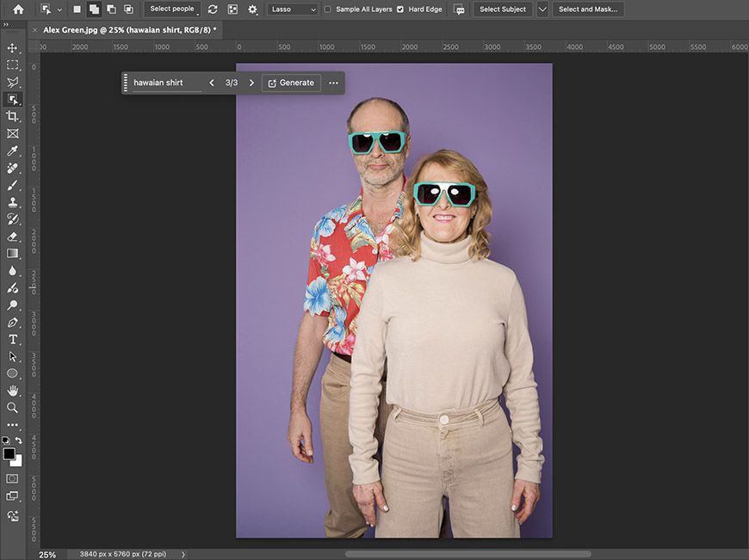Open the tool preset picker dropdown

pos(59,9)
